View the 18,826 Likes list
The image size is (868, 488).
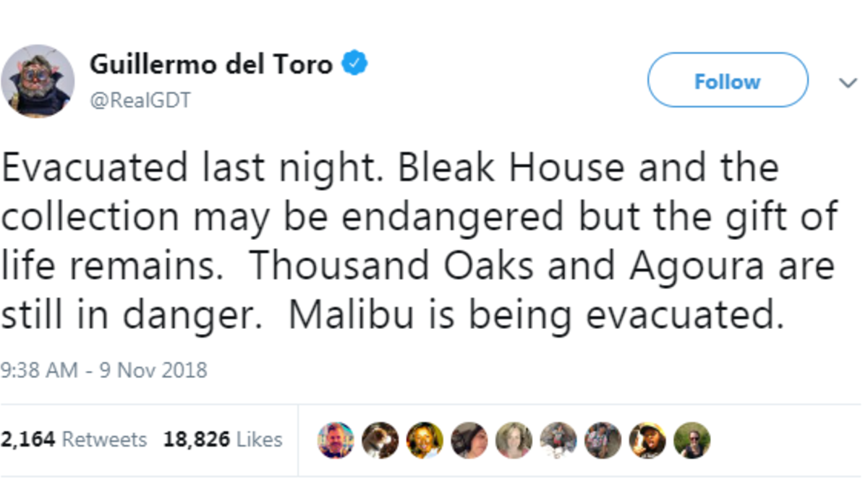[x=223, y=440]
